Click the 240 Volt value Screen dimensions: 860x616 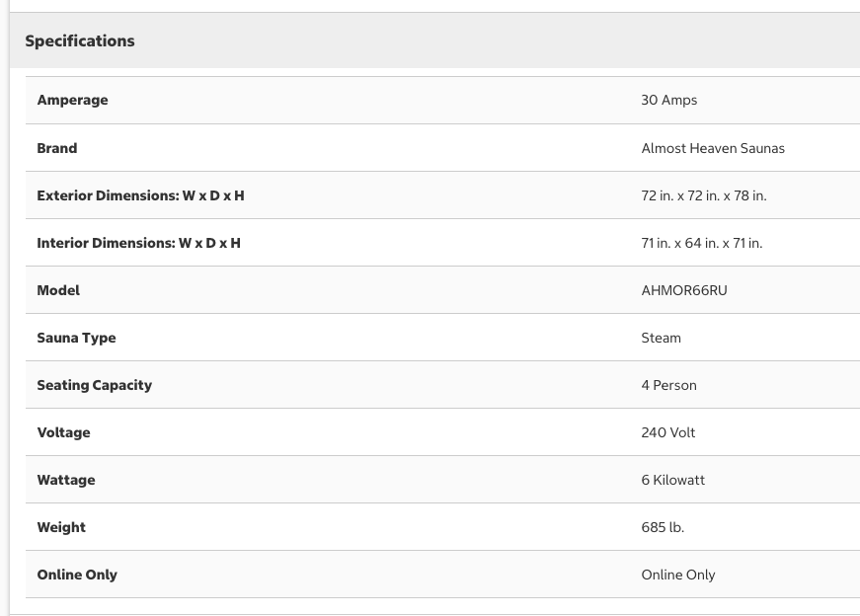(667, 432)
